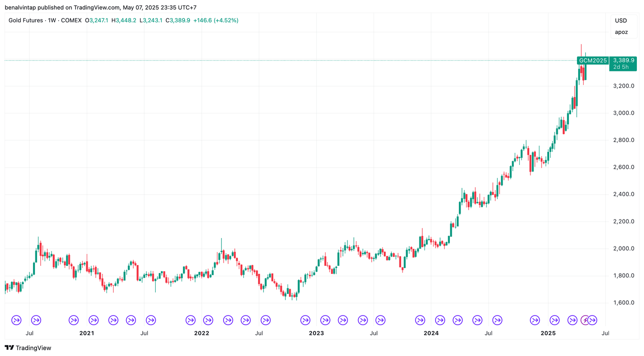Open the red lightning event marker
The width and height of the screenshot is (644, 356).
(585, 320)
